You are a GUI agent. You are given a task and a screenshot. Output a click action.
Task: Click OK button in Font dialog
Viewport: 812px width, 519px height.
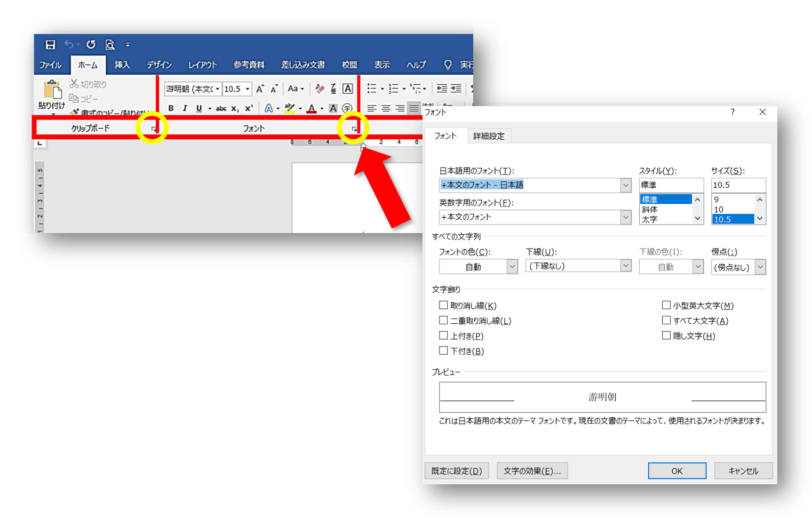(x=677, y=471)
